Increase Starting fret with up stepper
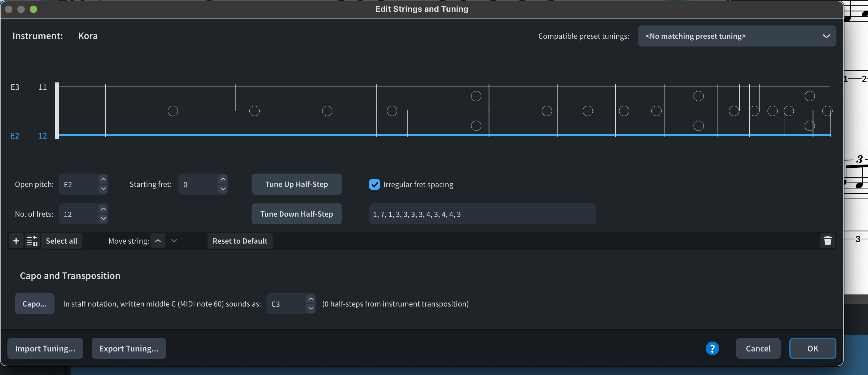 [223, 179]
